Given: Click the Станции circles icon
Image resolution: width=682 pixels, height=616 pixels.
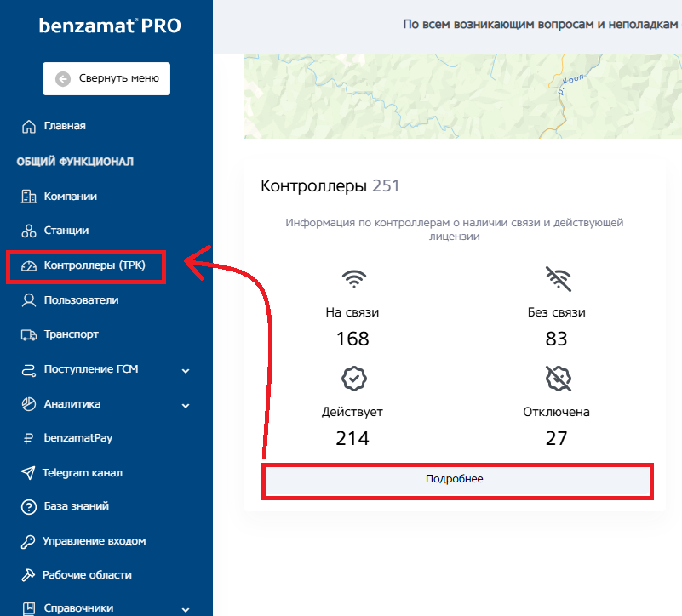Looking at the screenshot, I should [29, 231].
